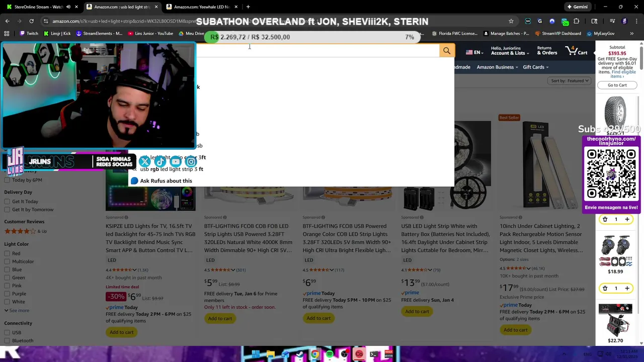Open the Sort by Featured dropdown

tap(570, 81)
